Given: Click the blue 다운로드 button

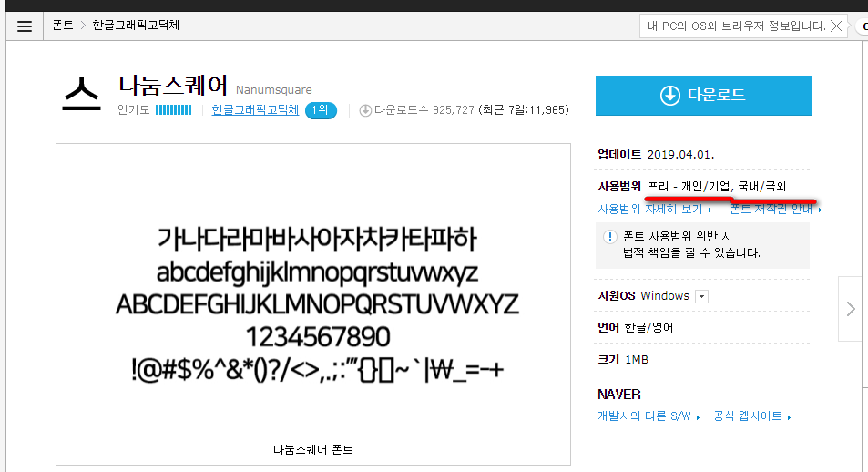Looking at the screenshot, I should click(703, 96).
